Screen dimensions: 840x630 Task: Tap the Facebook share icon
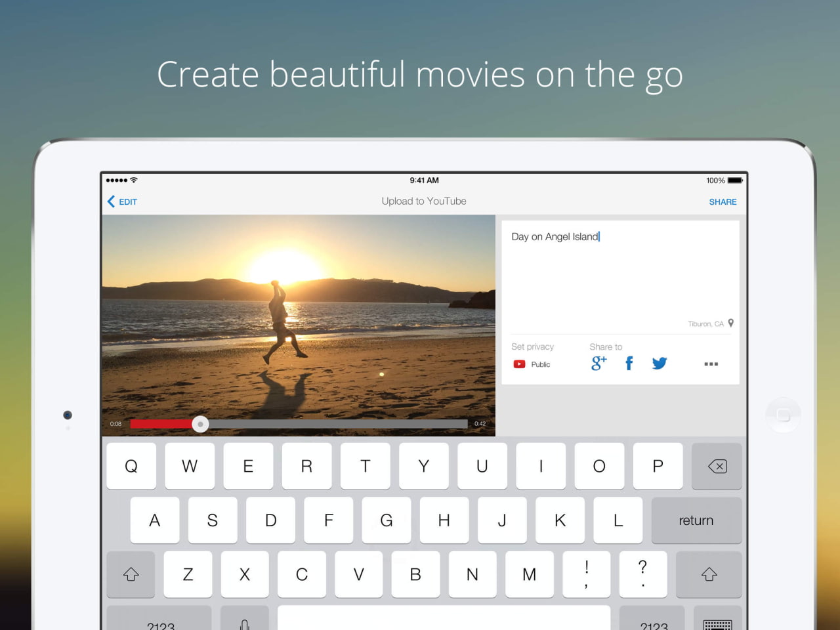pos(629,363)
